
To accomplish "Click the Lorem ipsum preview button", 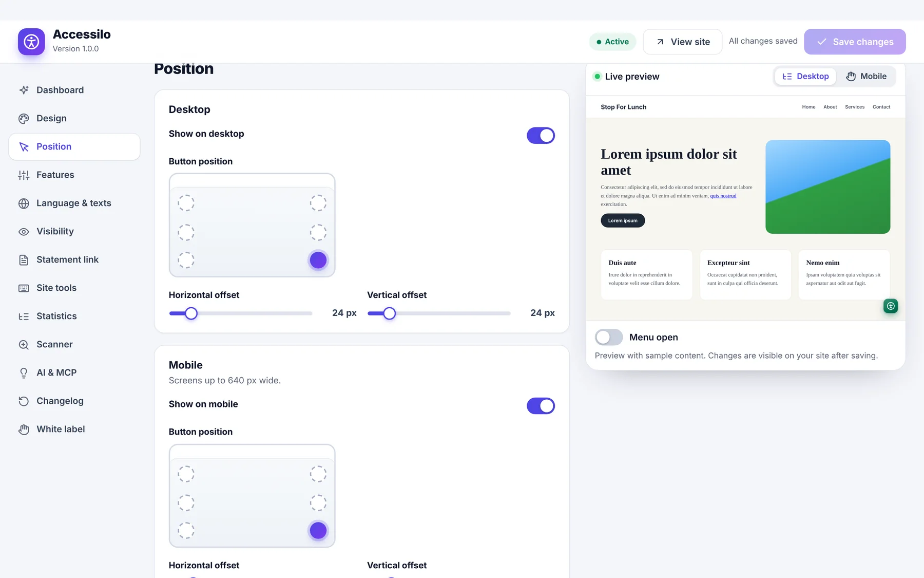I will coord(623,220).
